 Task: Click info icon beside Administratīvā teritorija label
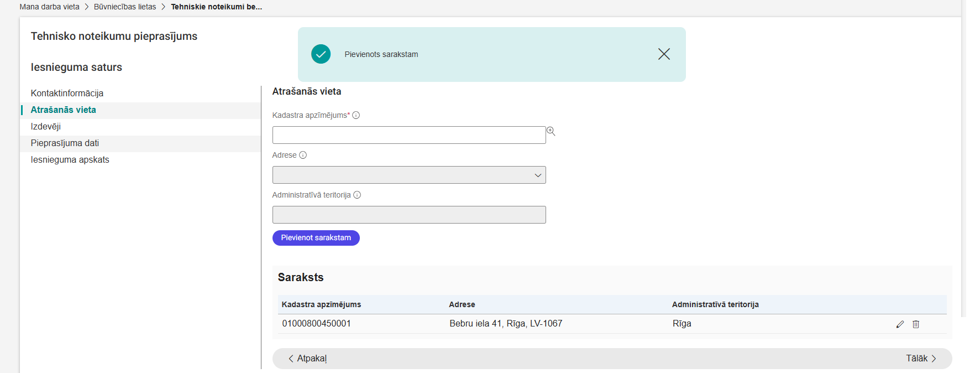[357, 195]
